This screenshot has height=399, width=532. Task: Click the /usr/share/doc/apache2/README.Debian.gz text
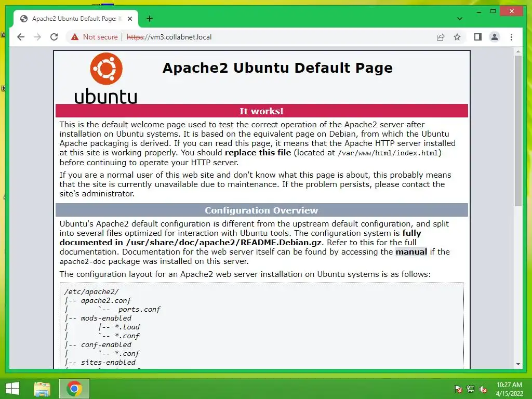click(224, 243)
